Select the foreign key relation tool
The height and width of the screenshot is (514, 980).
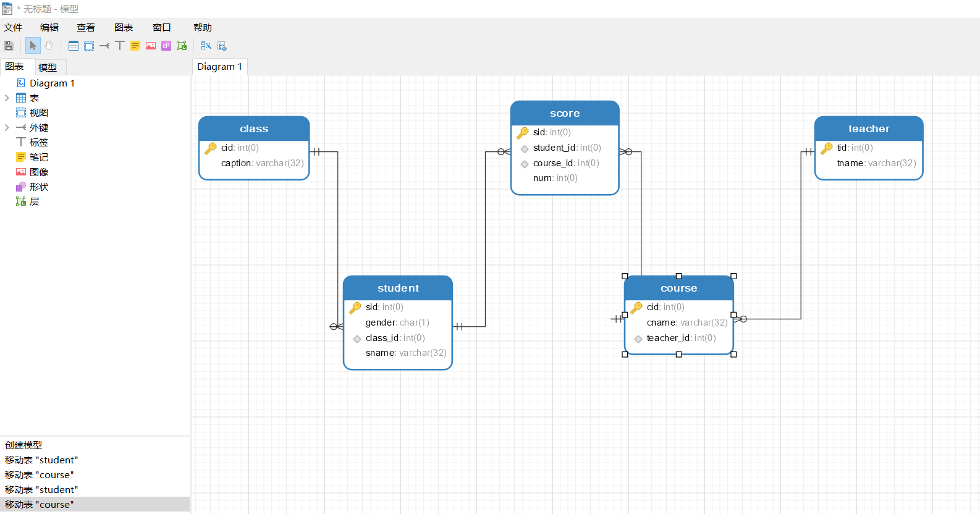[x=104, y=46]
